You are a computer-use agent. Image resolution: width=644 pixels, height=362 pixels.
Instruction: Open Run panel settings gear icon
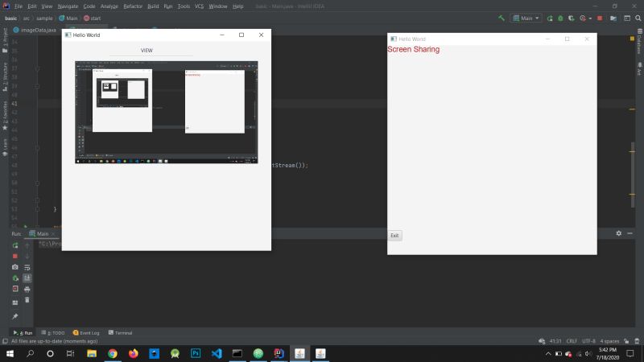coord(618,233)
